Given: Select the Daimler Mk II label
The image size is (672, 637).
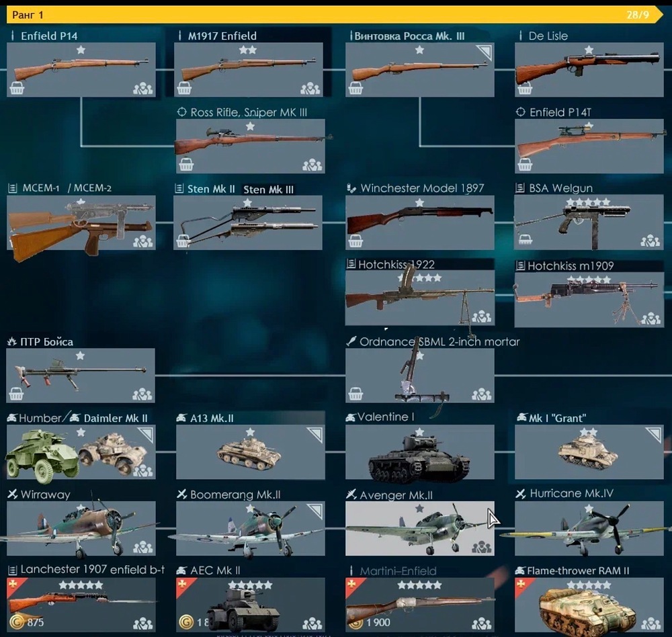Looking at the screenshot, I should (116, 419).
